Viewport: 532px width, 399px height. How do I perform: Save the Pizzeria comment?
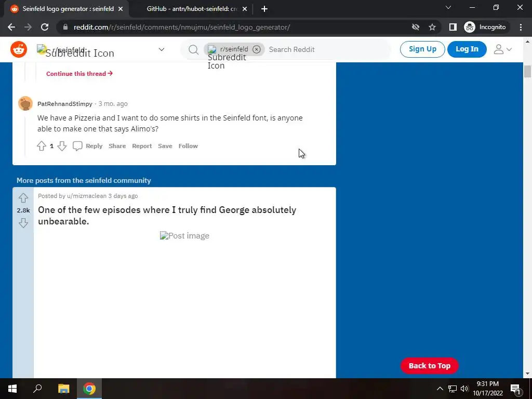(165, 146)
